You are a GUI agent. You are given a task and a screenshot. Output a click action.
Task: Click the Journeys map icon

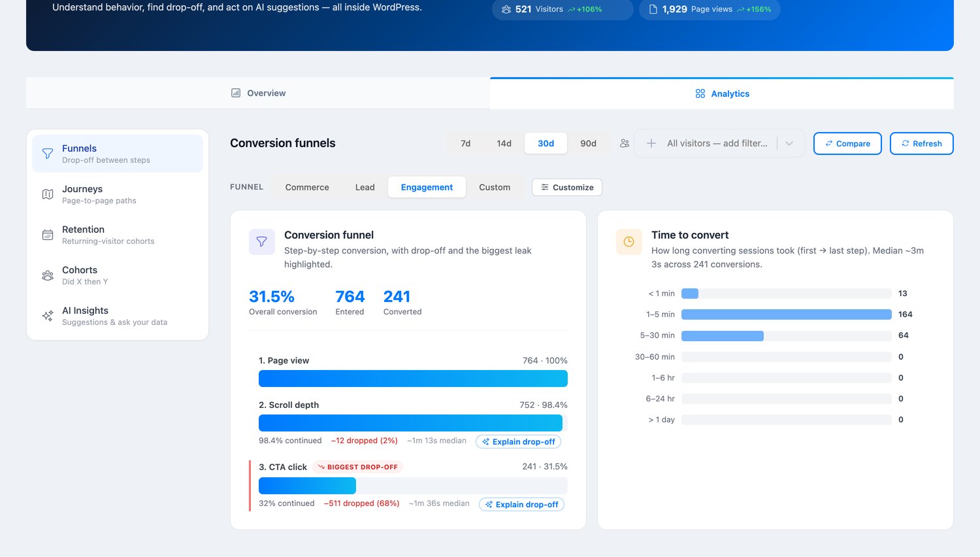point(48,194)
